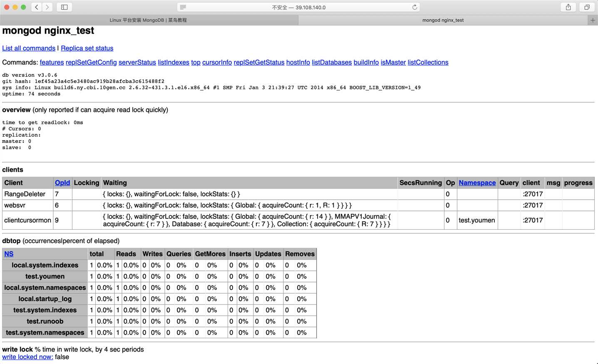The width and height of the screenshot is (598, 364).
Task: Switch to Linux 平台安装 MongoDB tab
Action: 149,20
